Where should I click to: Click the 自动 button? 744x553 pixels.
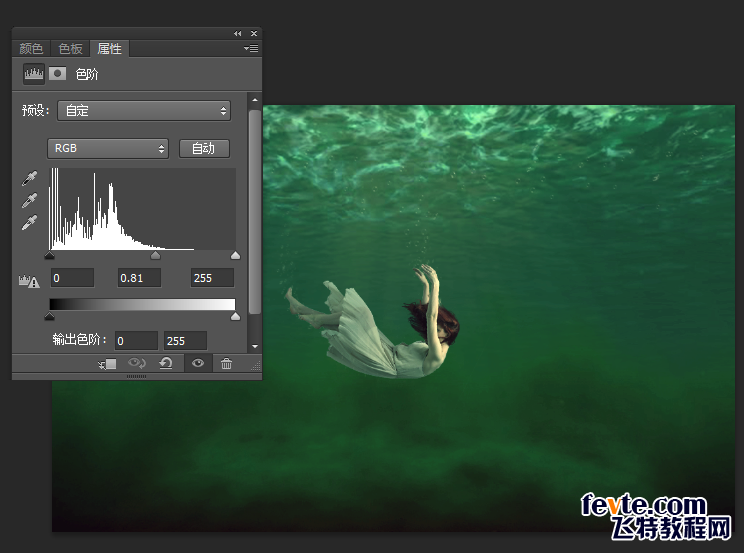pyautogui.click(x=204, y=148)
